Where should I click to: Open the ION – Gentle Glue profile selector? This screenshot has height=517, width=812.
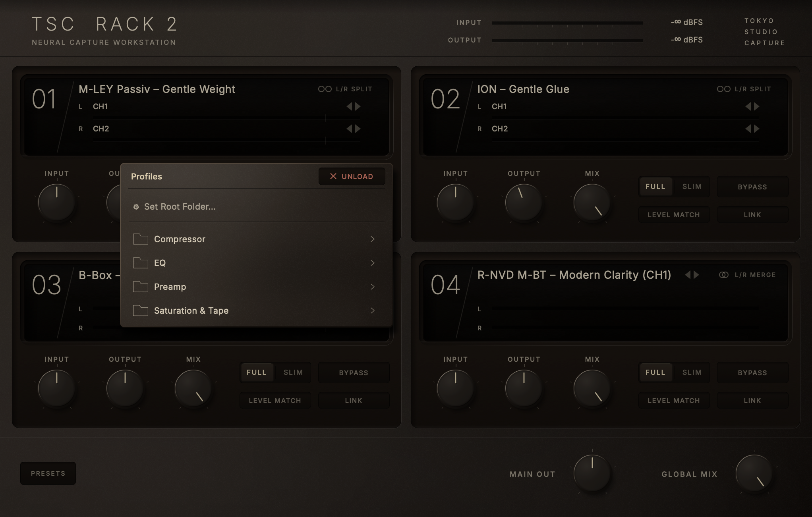tap(523, 89)
